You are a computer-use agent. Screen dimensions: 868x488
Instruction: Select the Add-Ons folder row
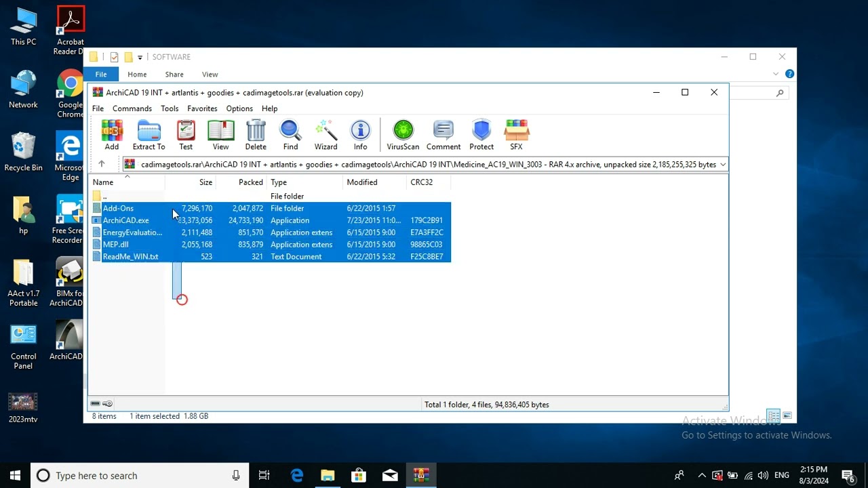271,208
